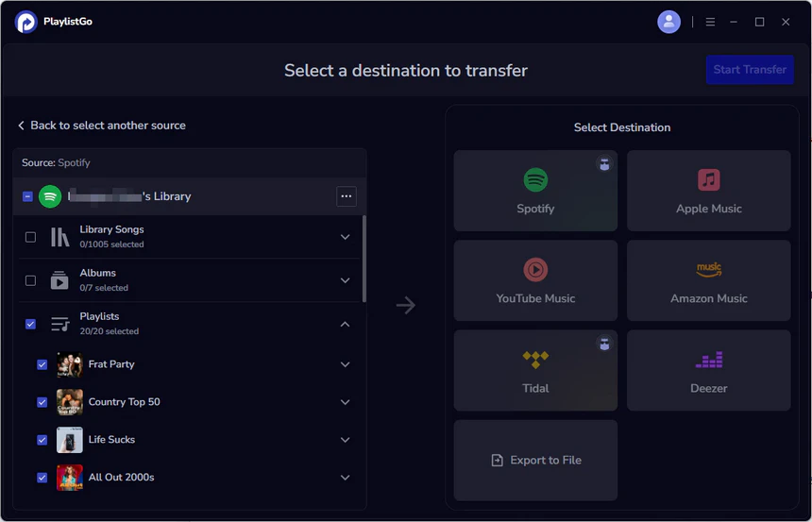Uncheck the Country Top 50 playlist
Screen dimensions: 812x522
pos(42,402)
